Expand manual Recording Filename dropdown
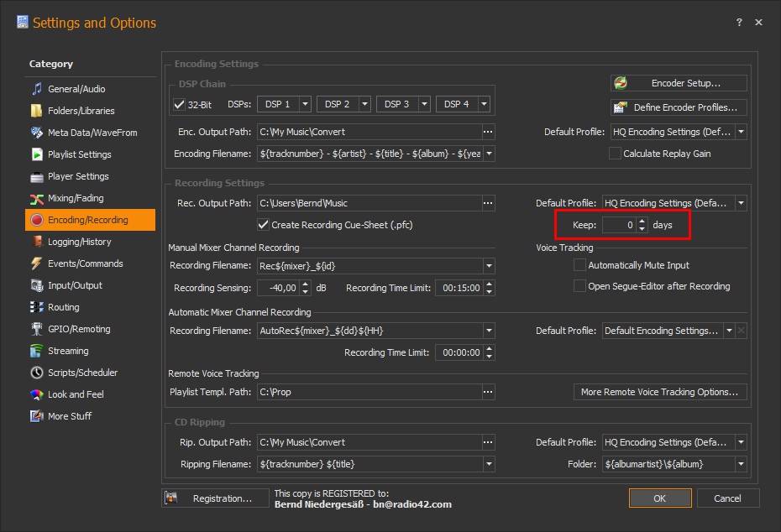781x532 pixels. (489, 266)
